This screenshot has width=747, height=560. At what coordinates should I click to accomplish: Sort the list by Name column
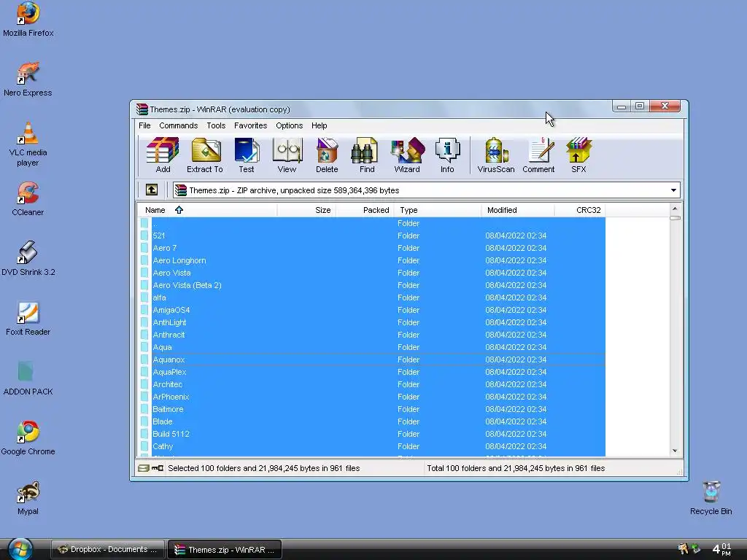point(206,210)
